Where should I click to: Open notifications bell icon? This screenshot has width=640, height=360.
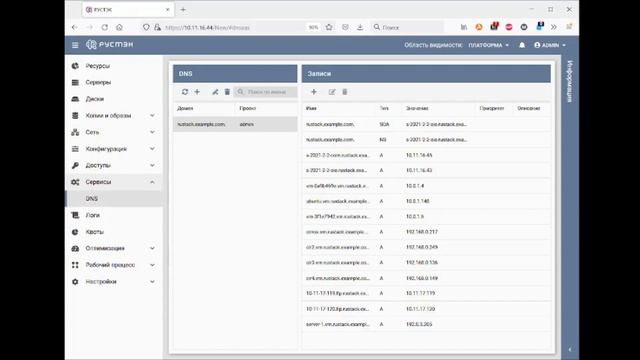pyautogui.click(x=522, y=45)
